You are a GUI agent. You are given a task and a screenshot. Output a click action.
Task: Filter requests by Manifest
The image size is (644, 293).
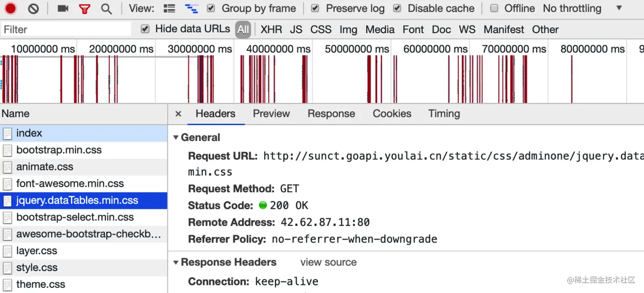click(504, 29)
